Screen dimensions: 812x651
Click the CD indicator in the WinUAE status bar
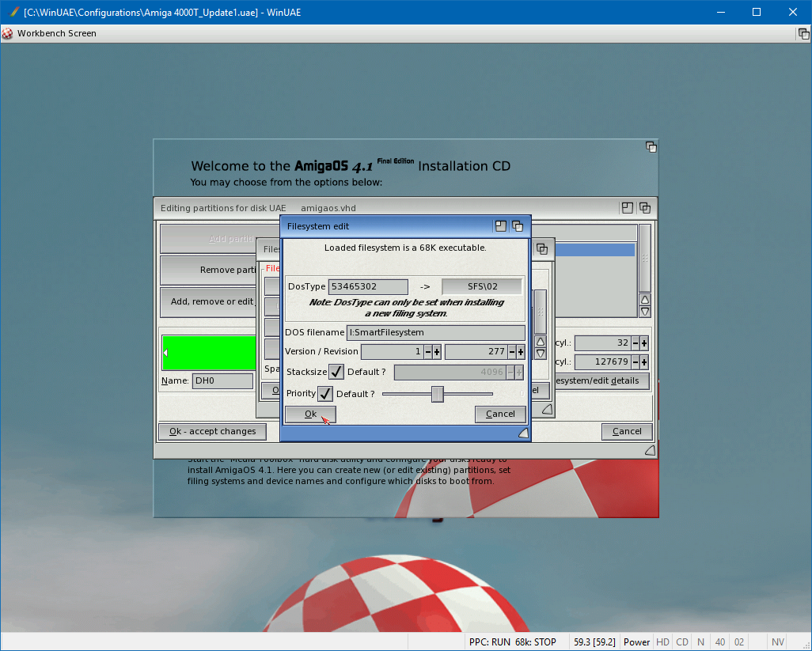681,642
